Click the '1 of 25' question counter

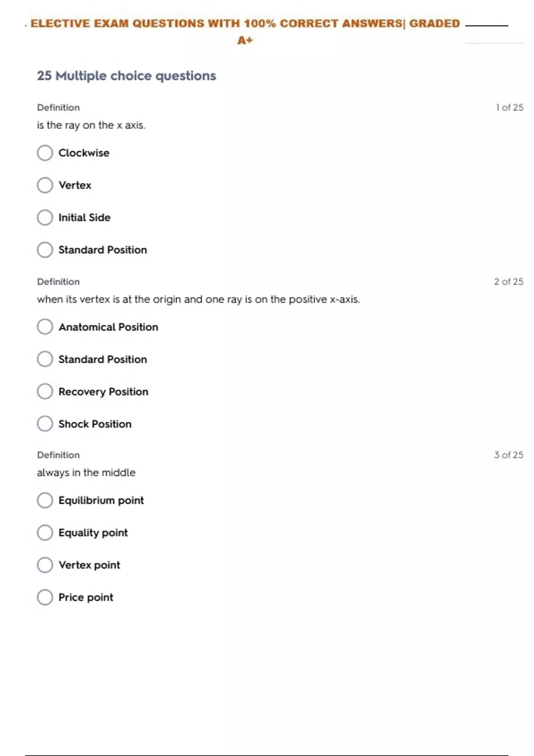tap(509, 108)
